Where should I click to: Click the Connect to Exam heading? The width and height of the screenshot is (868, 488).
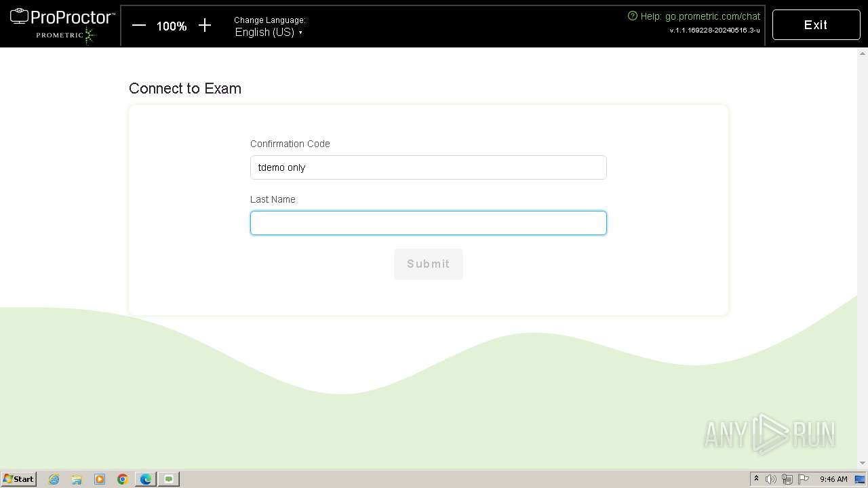pos(185,89)
